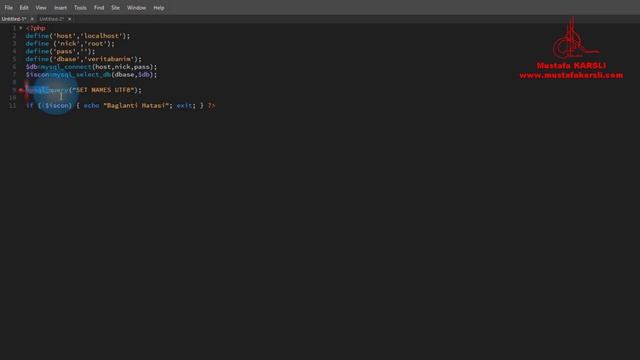Click the mysql_select_db function call
This screenshot has width=640, height=360.
[82, 75]
